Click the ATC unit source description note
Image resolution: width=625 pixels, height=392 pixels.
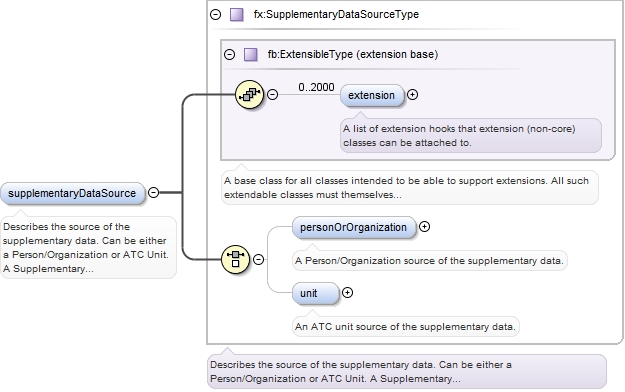tap(405, 327)
